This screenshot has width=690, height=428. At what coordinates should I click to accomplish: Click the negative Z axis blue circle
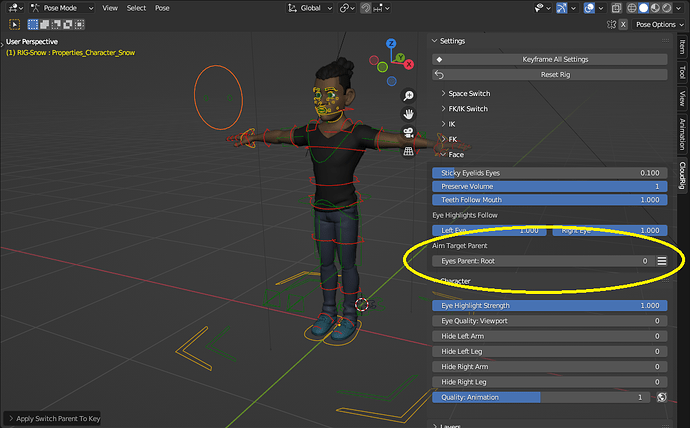click(x=392, y=81)
